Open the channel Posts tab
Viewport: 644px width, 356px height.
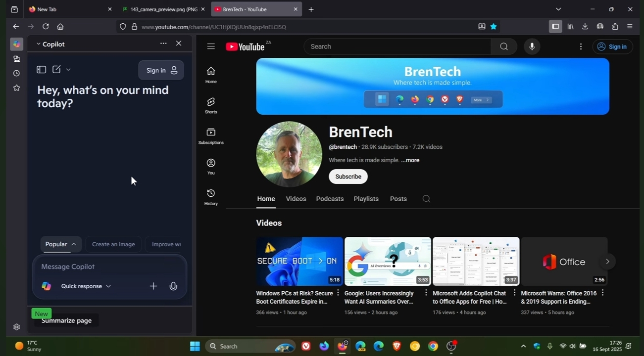click(398, 199)
